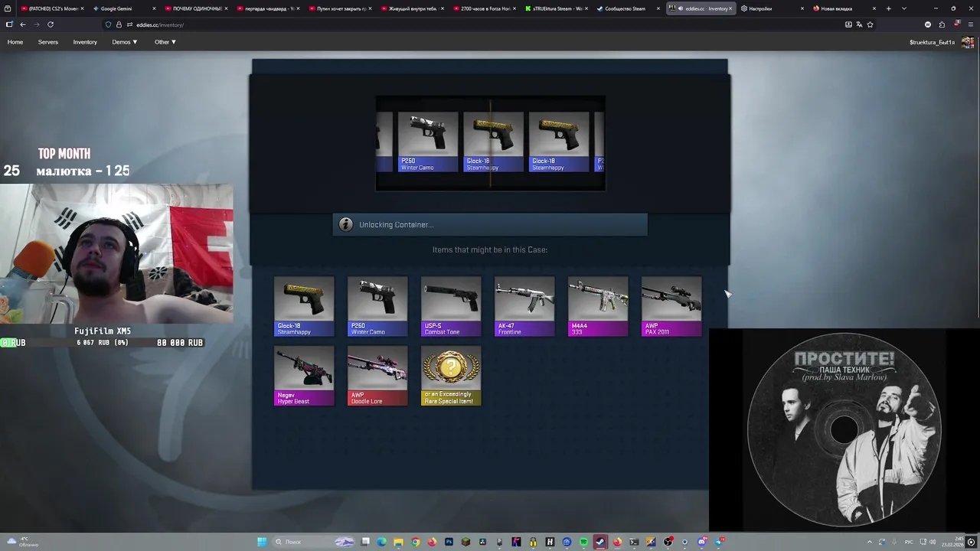Select the AWP Doodle Lore case item
980x551 pixels.
377,376
